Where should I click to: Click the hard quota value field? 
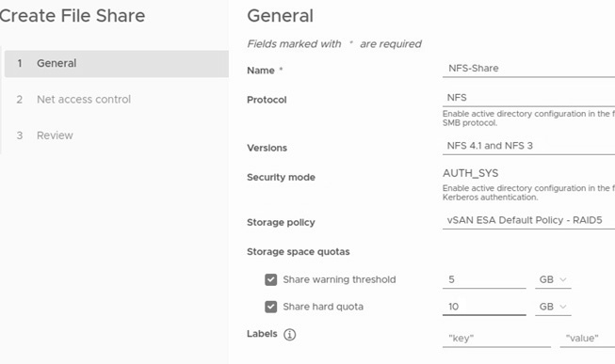tap(484, 307)
